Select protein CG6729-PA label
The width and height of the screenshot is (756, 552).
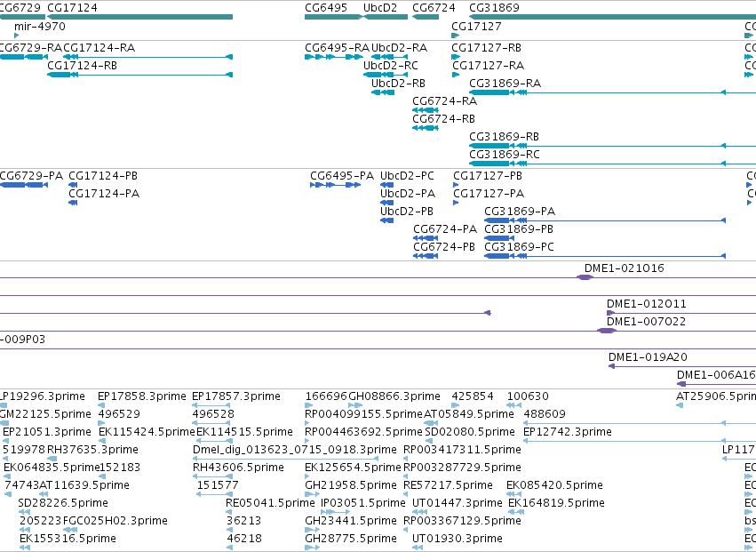(31, 176)
